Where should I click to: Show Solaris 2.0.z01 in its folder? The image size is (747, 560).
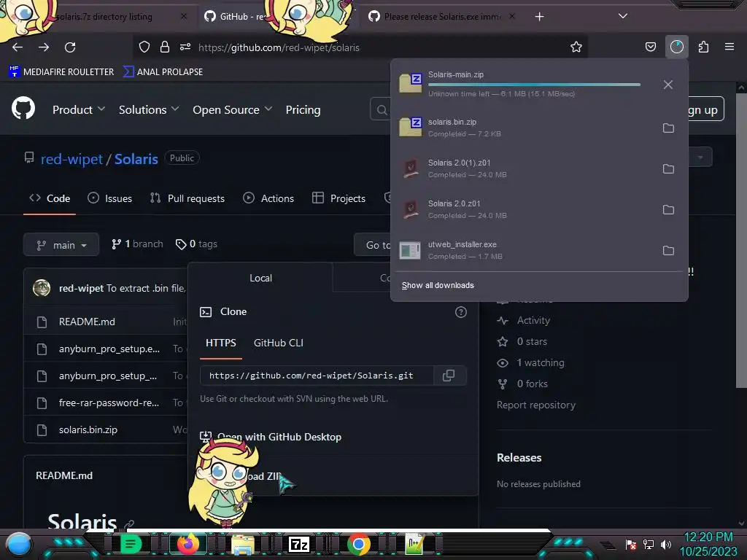(668, 210)
